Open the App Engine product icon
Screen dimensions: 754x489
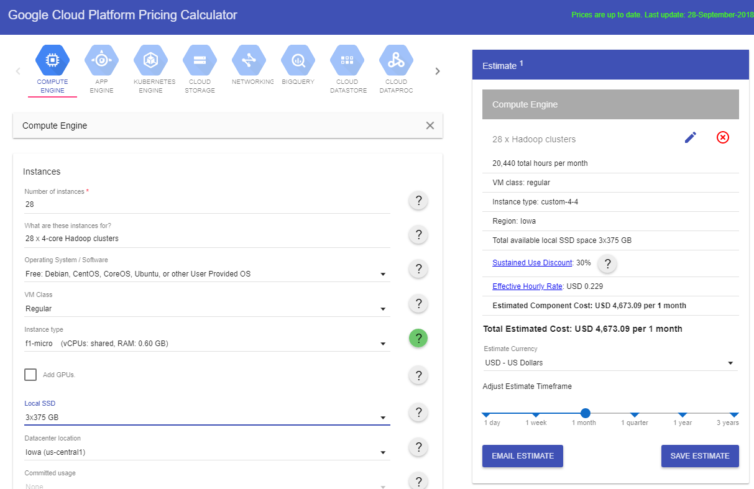(101, 61)
